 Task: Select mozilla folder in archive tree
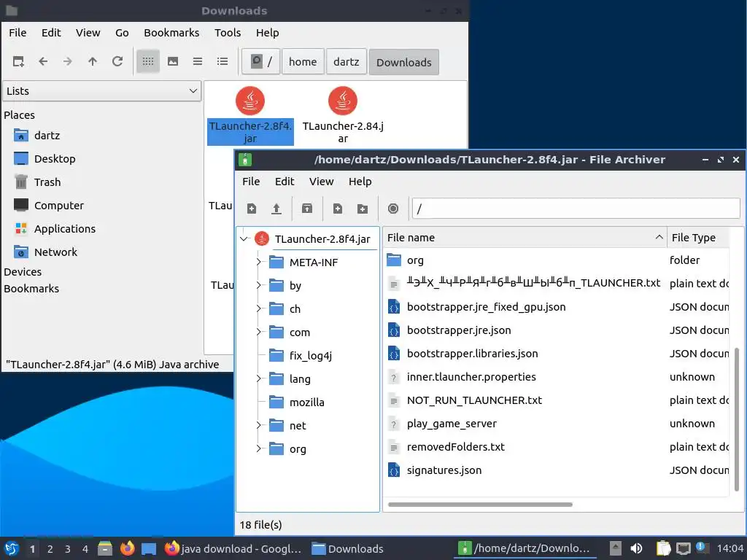(x=296, y=402)
